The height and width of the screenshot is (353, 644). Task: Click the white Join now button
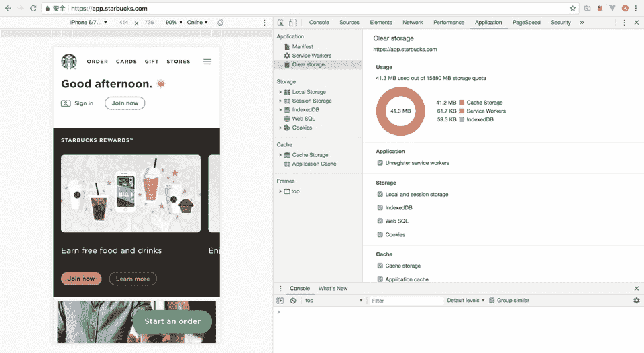tap(125, 103)
